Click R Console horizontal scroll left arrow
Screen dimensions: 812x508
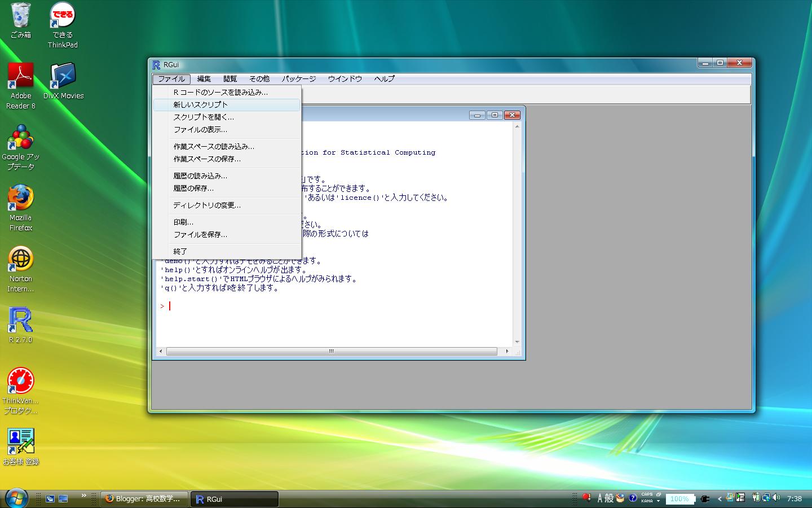161,351
